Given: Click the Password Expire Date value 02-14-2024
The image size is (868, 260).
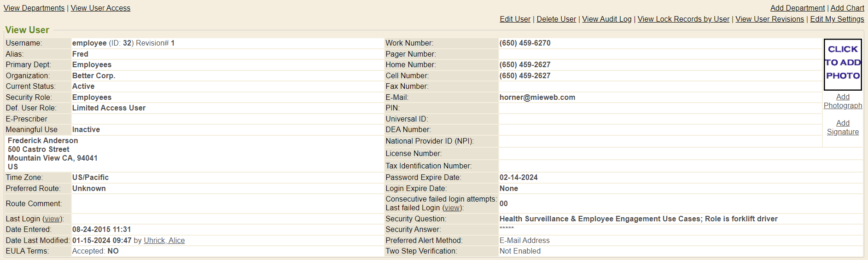Looking at the screenshot, I should click(518, 178).
